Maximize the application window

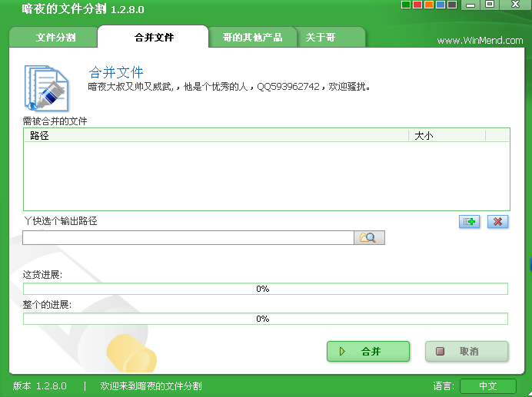(490, 5)
